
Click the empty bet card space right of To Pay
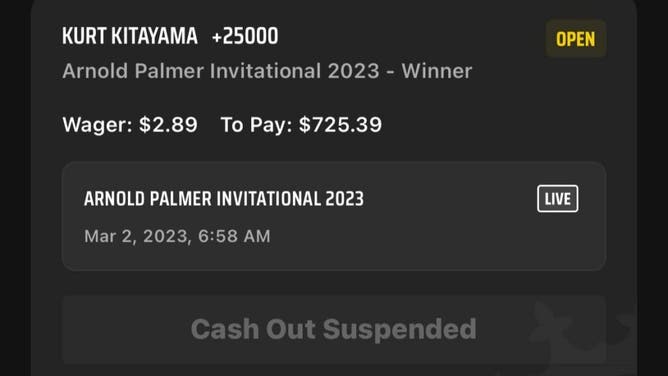[494, 125]
